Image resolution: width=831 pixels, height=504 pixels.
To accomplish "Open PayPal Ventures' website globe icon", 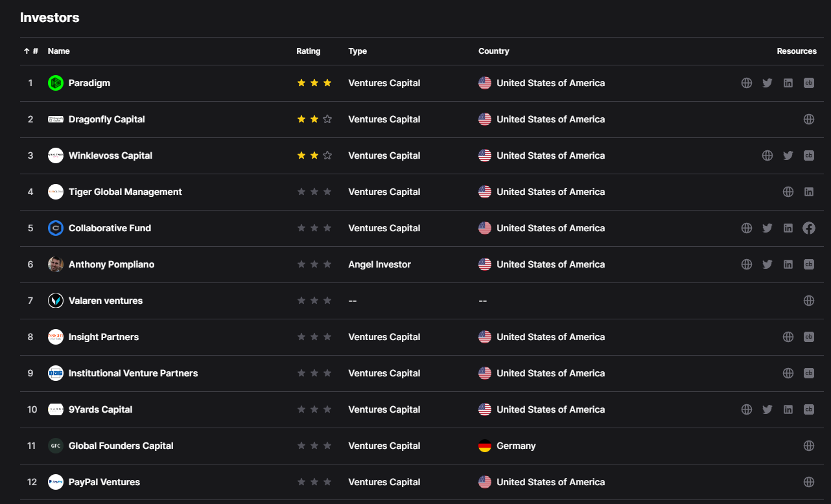I will (809, 482).
